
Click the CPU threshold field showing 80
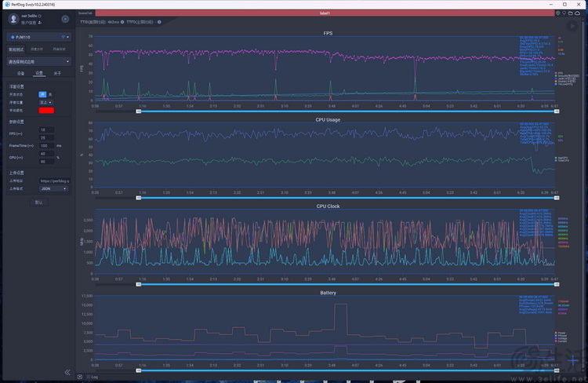tap(46, 162)
